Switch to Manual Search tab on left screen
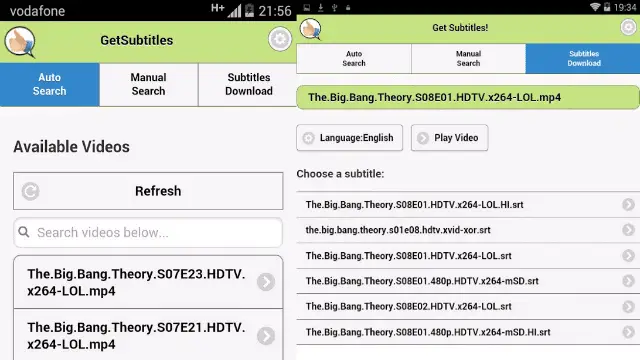 149,84
